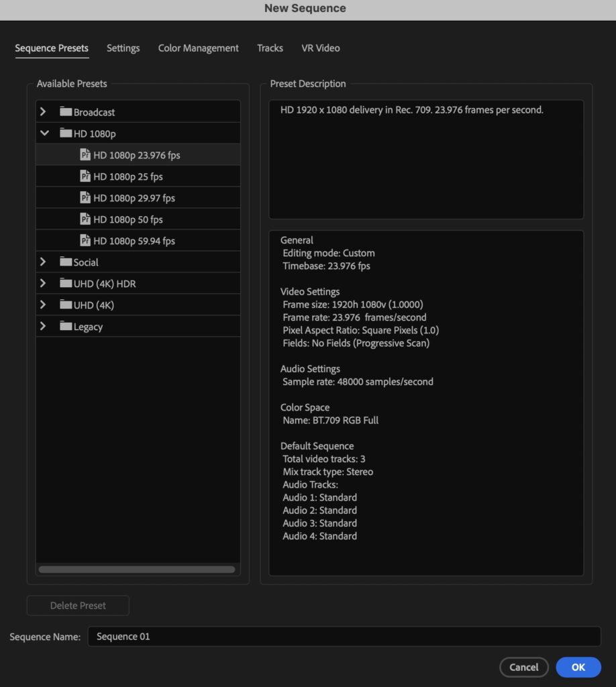Click the preset icon beside HD 1080p 59.94 fps
This screenshot has width=616, height=687.
[x=85, y=241]
